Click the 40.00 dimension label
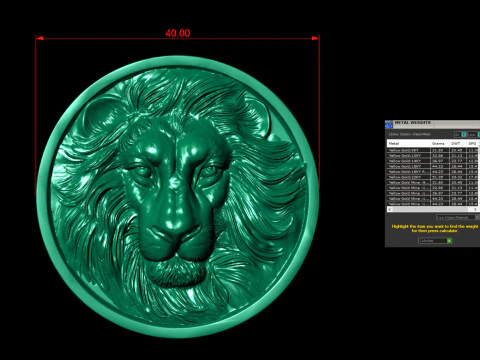This screenshot has width=480, height=360. click(178, 33)
